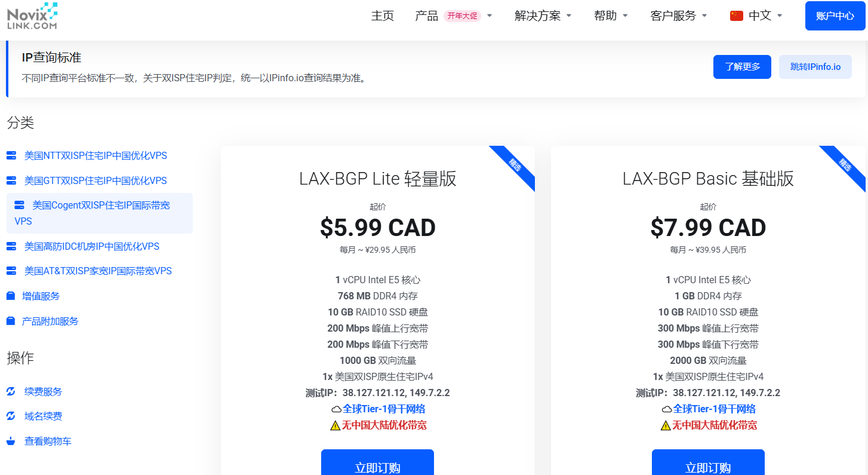Click 全球Tier-1骨干网络 in Basic card
The image size is (868, 475).
(x=715, y=409)
